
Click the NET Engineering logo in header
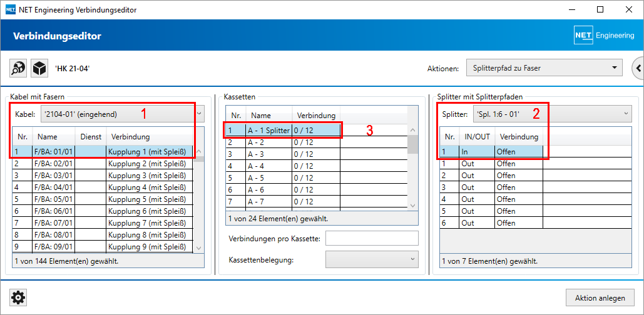click(x=603, y=36)
